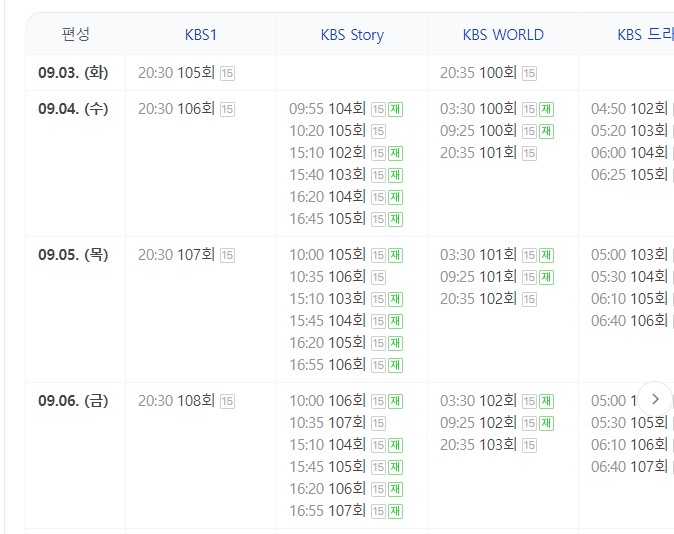Screen dimensions: 674x534
Task: Click the 재 rerun icon beside 09:55 104회
Action: tap(395, 109)
